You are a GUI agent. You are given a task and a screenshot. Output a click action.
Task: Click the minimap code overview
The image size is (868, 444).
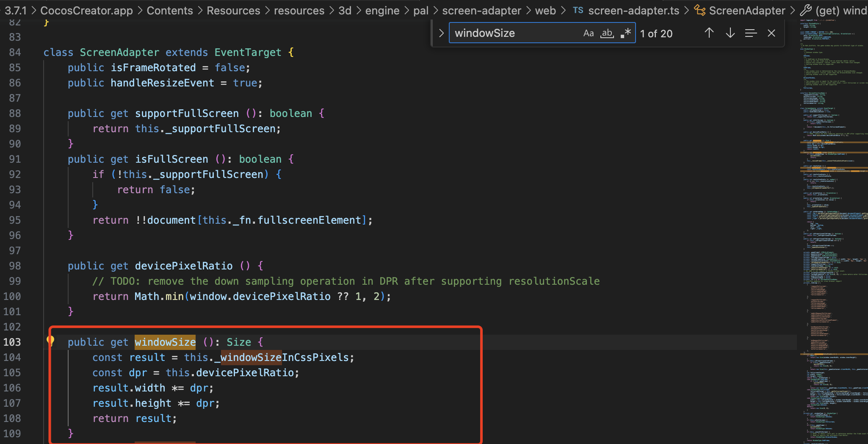[833, 231]
